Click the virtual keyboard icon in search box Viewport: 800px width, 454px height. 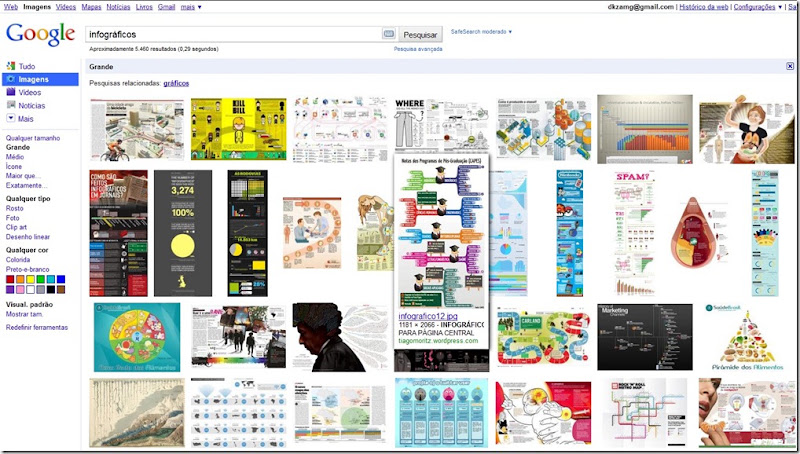(389, 34)
